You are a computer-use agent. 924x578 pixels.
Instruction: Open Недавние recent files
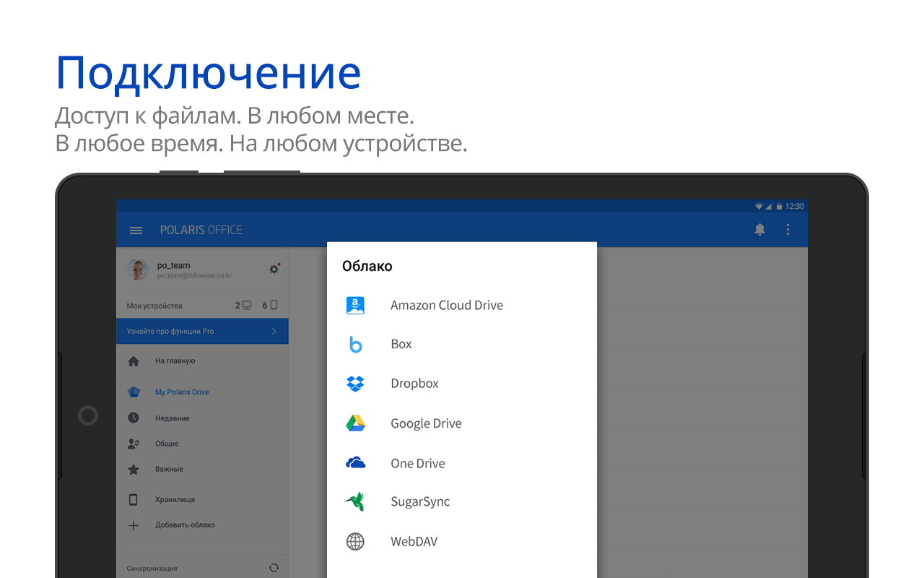[172, 418]
